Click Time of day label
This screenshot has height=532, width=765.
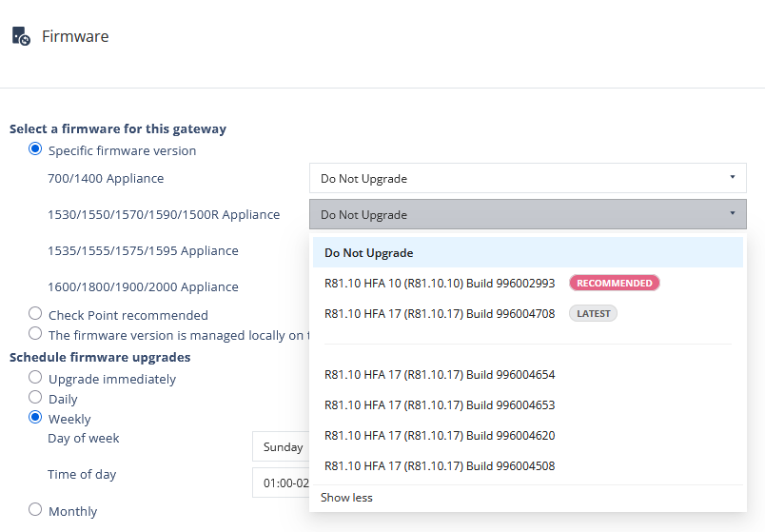[82, 474]
